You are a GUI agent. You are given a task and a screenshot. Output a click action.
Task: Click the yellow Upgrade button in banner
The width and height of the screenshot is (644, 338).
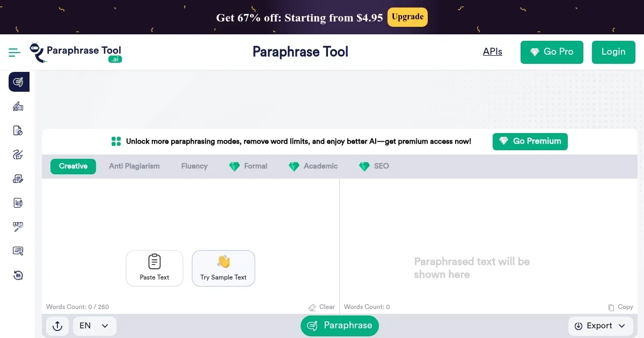pyautogui.click(x=407, y=17)
